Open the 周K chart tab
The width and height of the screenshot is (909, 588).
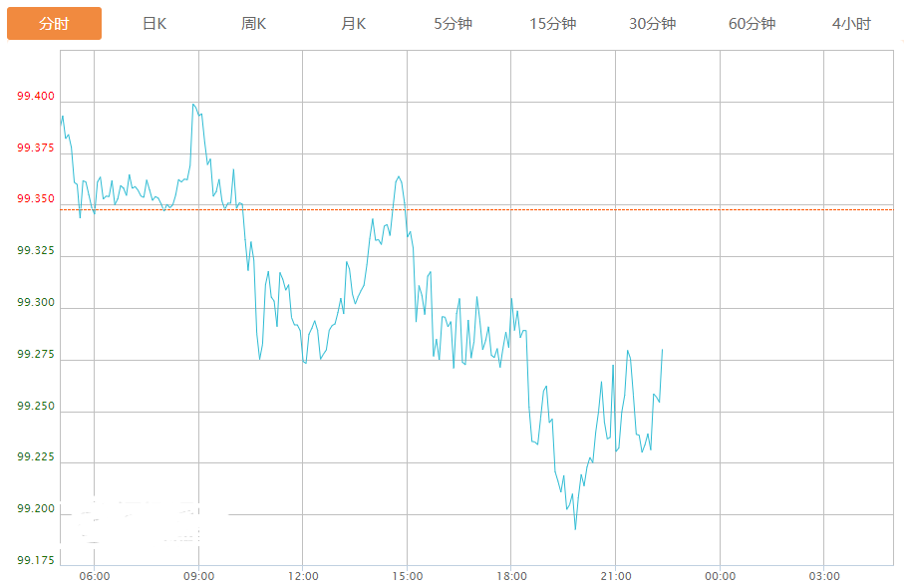coord(254,24)
